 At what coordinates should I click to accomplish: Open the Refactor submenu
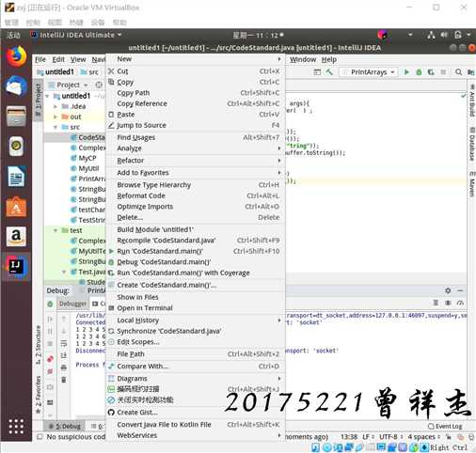coord(195,161)
